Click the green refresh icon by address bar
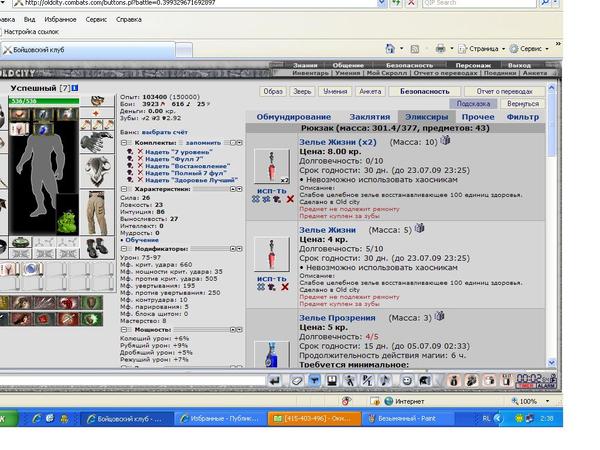 [x=396, y=3]
